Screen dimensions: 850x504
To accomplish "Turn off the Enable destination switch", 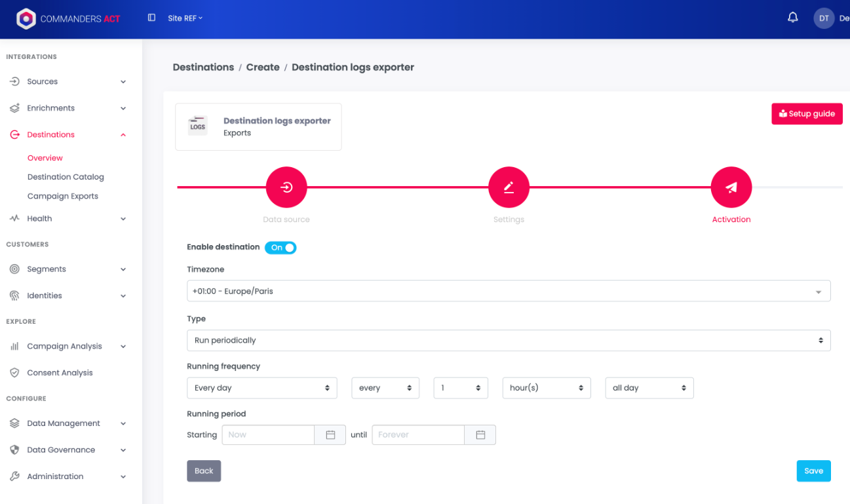I will (x=280, y=248).
